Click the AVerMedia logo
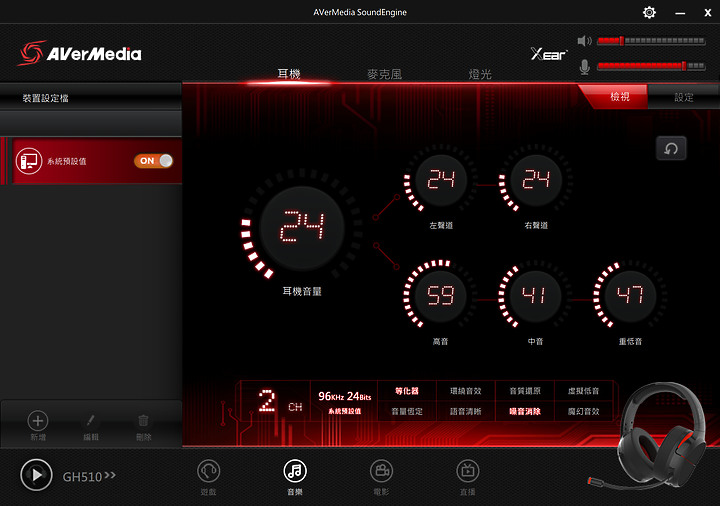 [x=80, y=53]
